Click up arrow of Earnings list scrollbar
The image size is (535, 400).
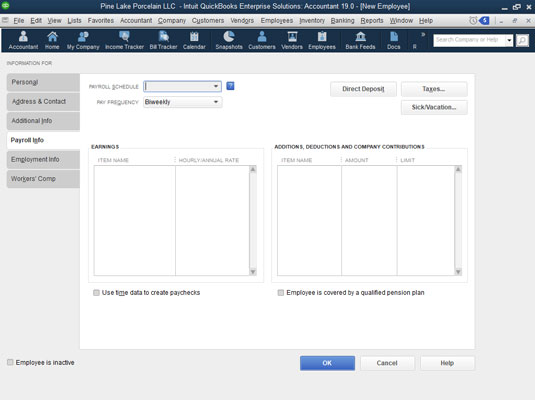pos(253,169)
